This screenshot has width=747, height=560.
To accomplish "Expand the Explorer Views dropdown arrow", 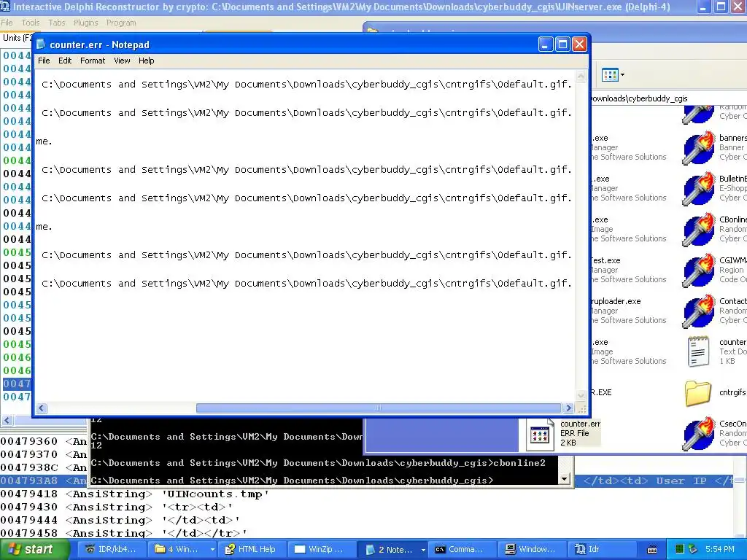I will coord(622,75).
